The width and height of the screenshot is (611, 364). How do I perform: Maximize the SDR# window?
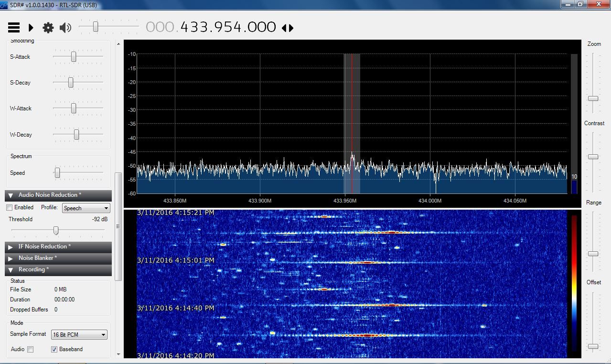pos(580,4)
